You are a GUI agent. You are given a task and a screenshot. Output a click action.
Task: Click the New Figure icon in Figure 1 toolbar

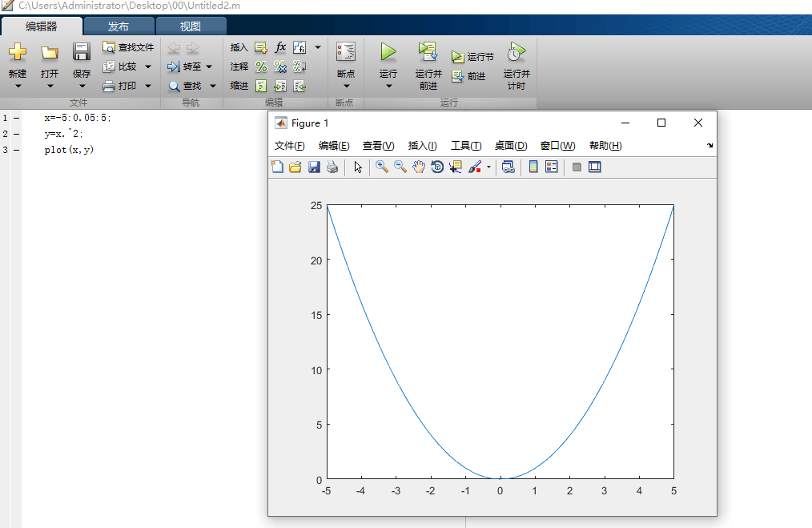pyautogui.click(x=278, y=167)
